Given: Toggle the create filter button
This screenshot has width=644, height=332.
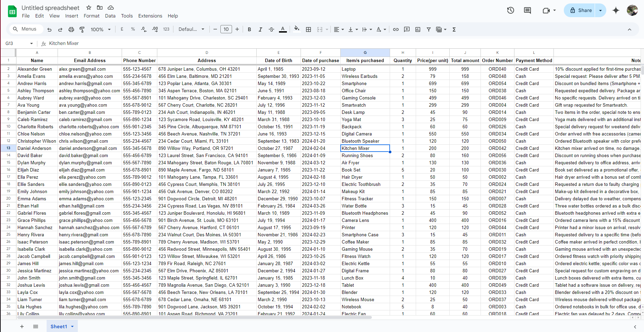Looking at the screenshot, I should pyautogui.click(x=429, y=29).
